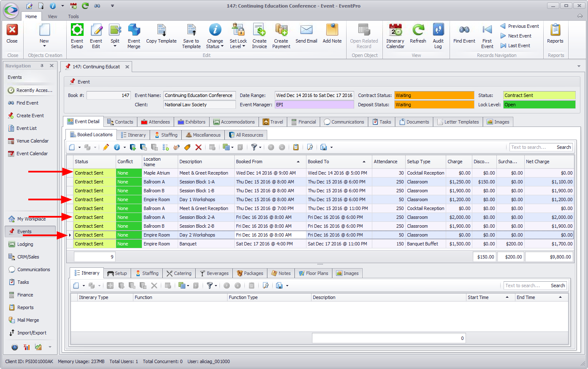The image size is (588, 369).
Task: Switch to the Tools ribbon tab
Action: click(73, 16)
